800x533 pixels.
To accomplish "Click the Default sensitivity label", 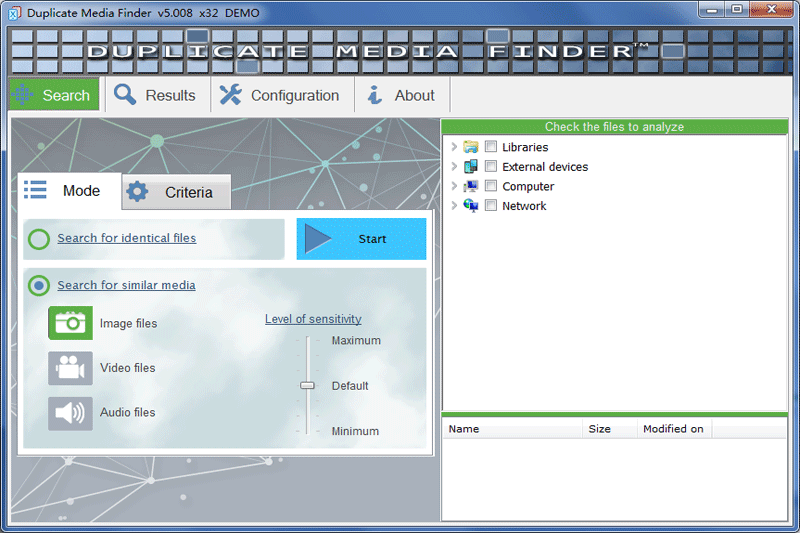I will pyautogui.click(x=350, y=386).
